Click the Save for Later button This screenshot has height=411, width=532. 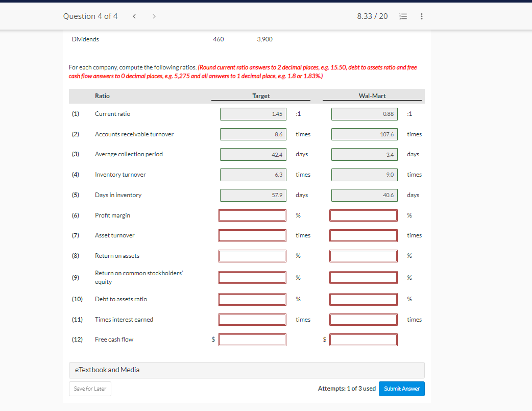point(90,389)
